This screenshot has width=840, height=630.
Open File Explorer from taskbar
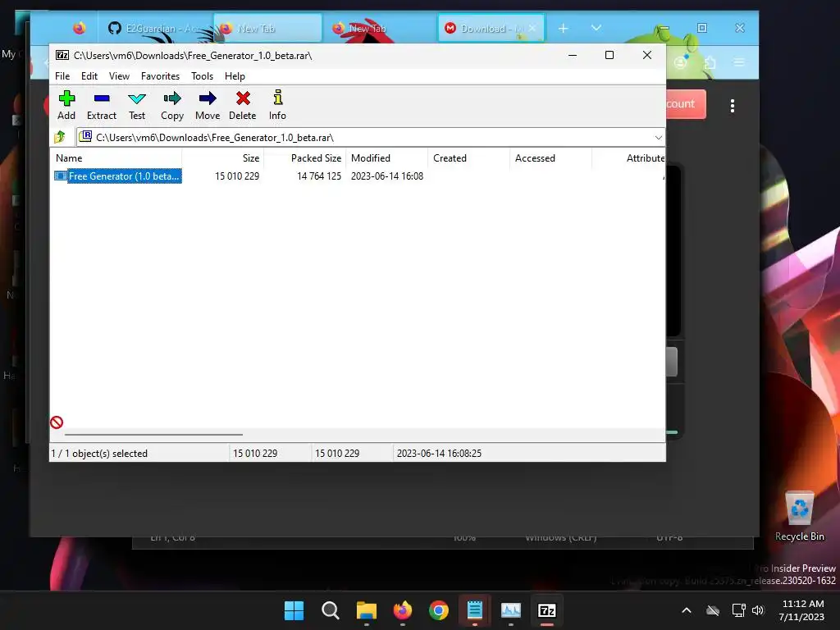click(x=367, y=610)
